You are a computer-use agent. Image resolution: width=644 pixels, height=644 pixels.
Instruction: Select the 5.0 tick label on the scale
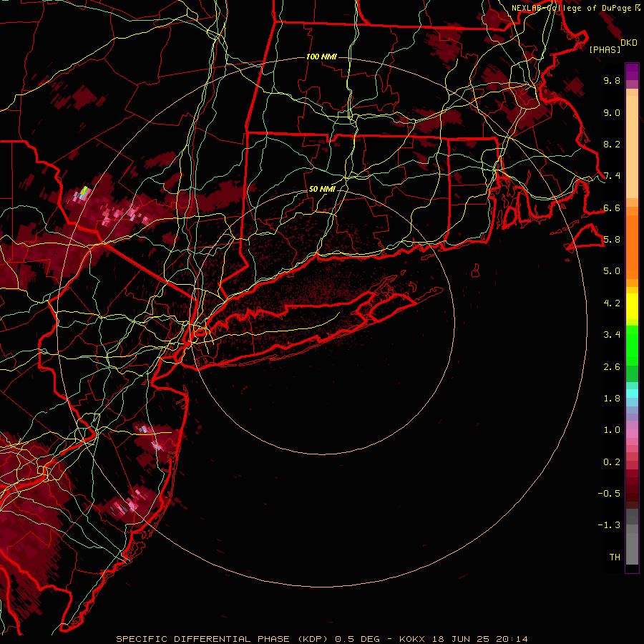click(612, 271)
